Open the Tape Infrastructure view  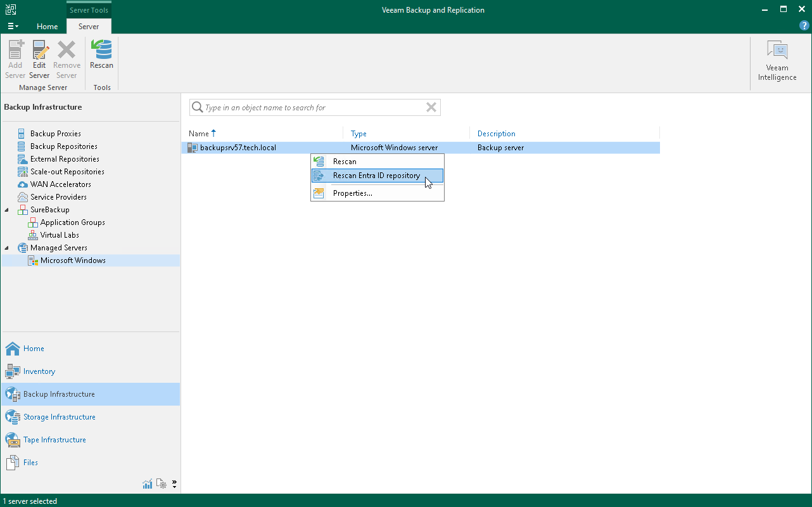[91, 440]
